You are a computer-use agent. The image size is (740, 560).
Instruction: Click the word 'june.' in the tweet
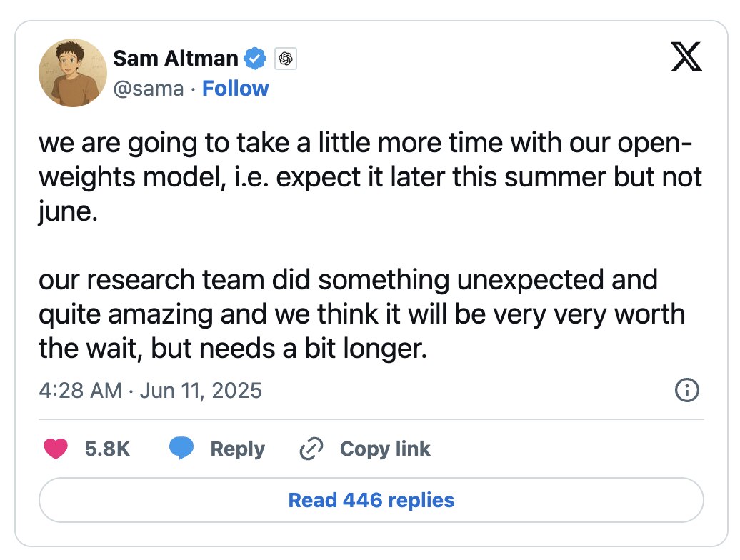[x=68, y=212]
